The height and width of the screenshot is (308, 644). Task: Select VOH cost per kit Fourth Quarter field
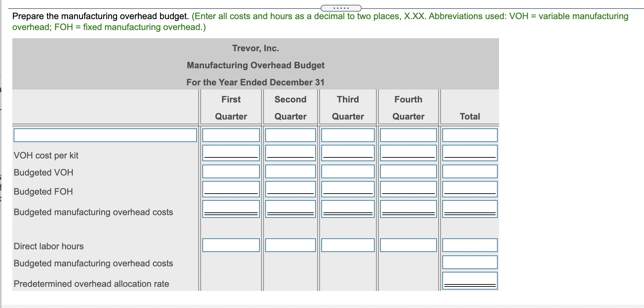coord(408,153)
